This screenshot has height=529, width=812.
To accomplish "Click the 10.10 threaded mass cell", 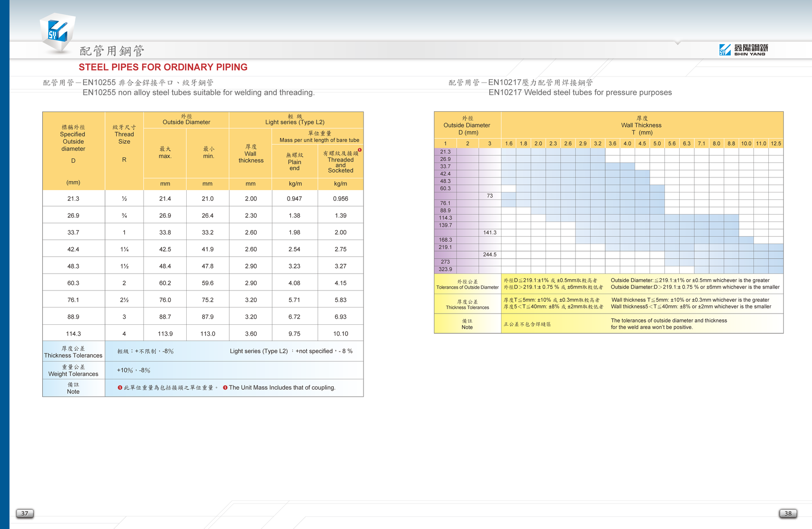I will point(341,334).
